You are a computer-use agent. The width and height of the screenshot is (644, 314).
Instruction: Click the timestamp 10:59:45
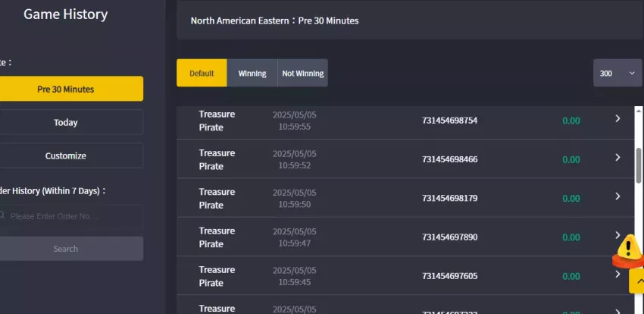[x=295, y=282]
